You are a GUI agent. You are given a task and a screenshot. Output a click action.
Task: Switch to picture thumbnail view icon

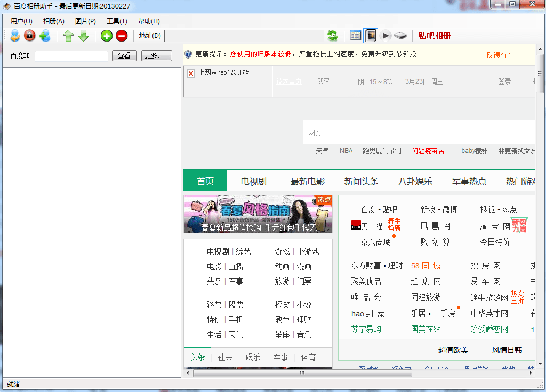[371, 36]
